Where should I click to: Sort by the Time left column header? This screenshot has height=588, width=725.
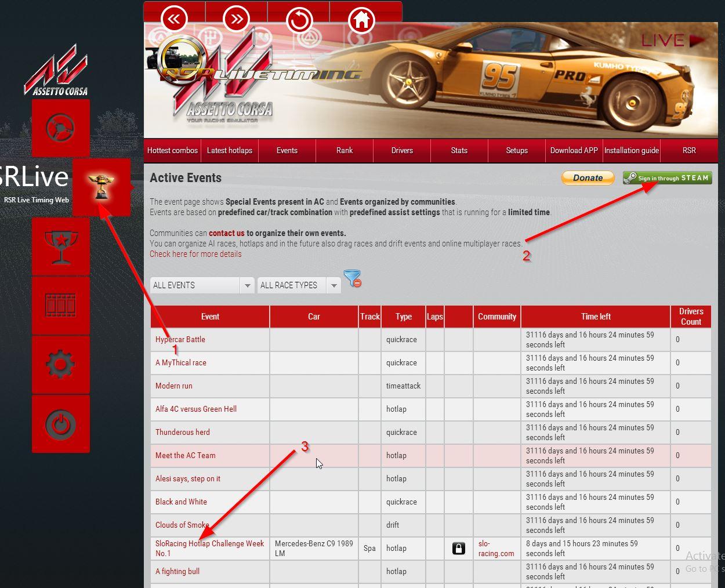tap(596, 317)
